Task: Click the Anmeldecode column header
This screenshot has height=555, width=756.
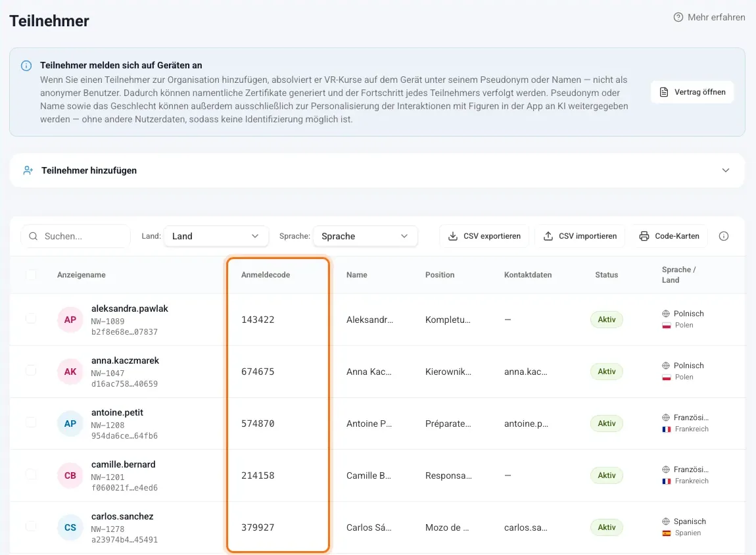Action: (x=266, y=275)
